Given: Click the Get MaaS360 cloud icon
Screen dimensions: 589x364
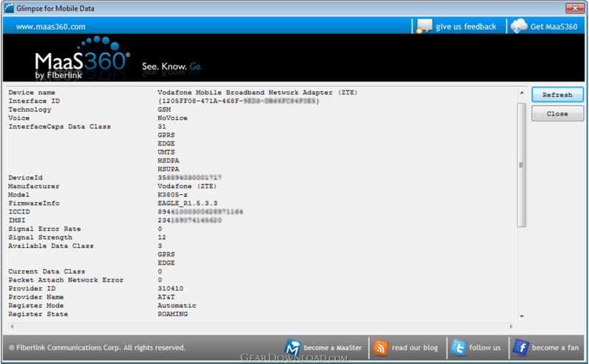Looking at the screenshot, I should pos(519,26).
